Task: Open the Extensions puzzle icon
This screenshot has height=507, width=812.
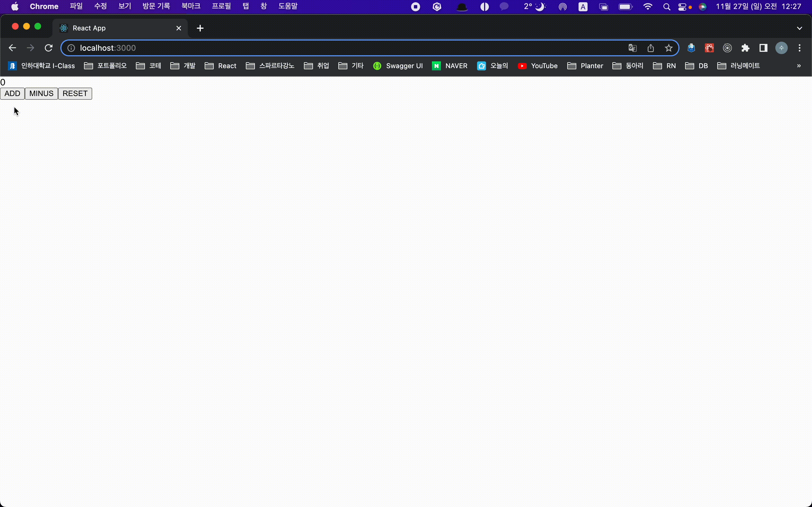Action: (x=745, y=48)
